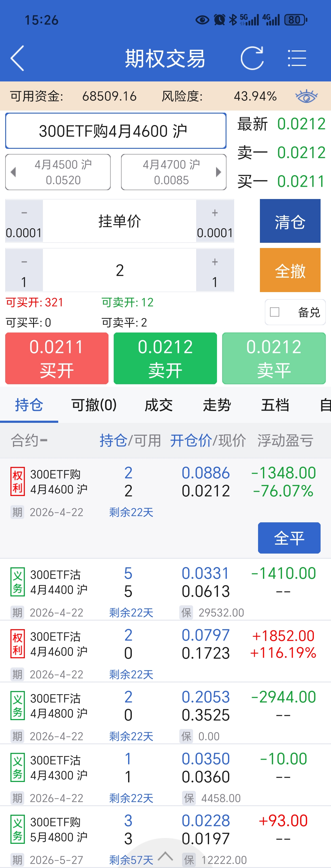Increase order price by 0.0001
Image resolution: width=331 pixels, height=868 pixels.
pos(215,221)
